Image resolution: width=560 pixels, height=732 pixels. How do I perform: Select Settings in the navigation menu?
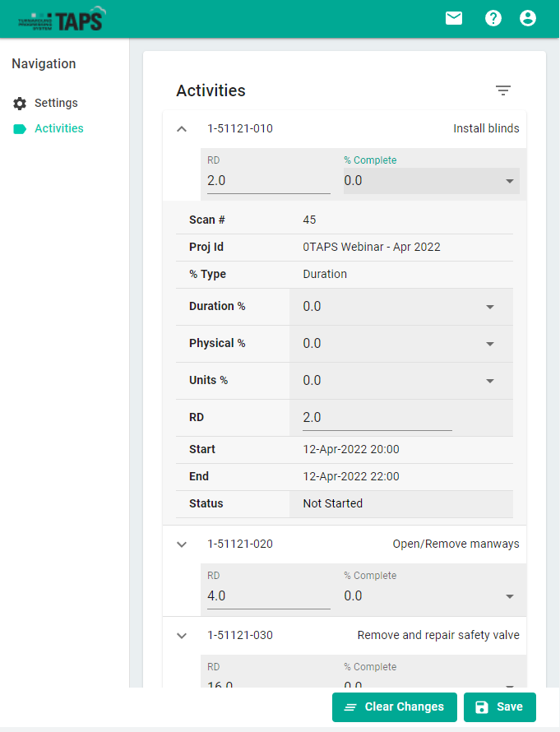(x=56, y=104)
